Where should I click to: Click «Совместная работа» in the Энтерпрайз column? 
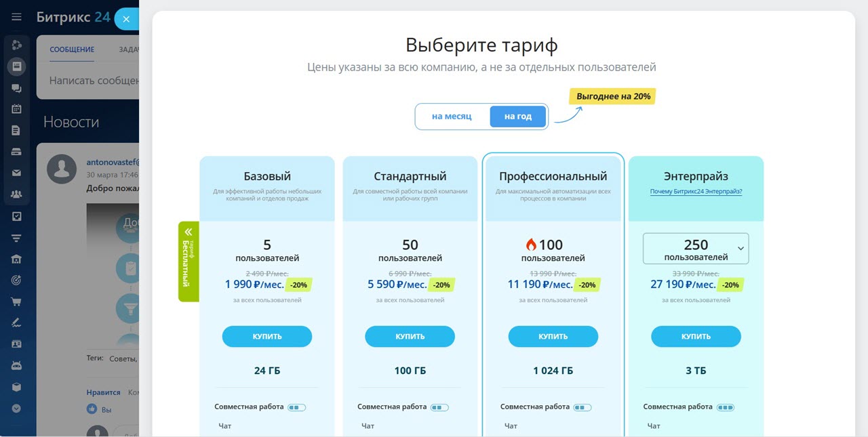(x=678, y=407)
